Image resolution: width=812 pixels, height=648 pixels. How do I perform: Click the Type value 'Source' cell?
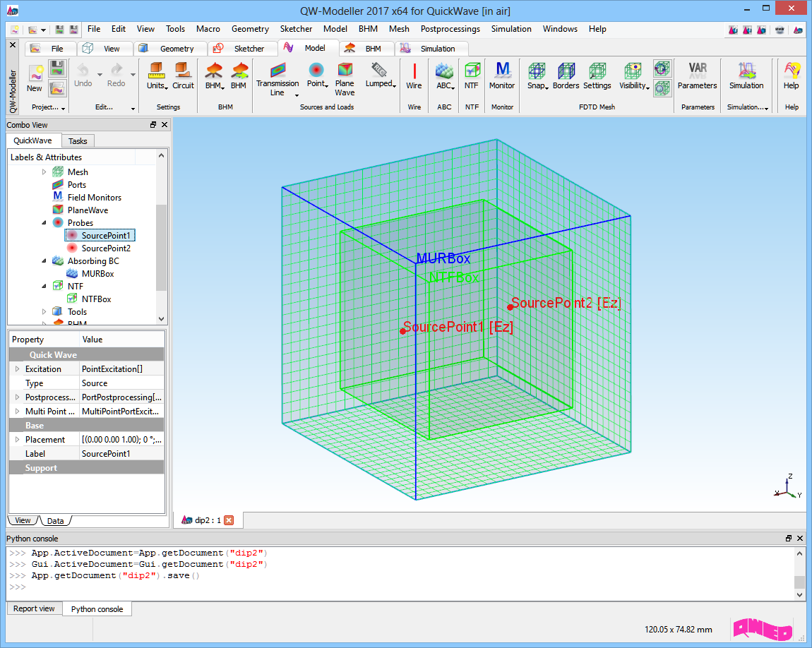point(121,383)
